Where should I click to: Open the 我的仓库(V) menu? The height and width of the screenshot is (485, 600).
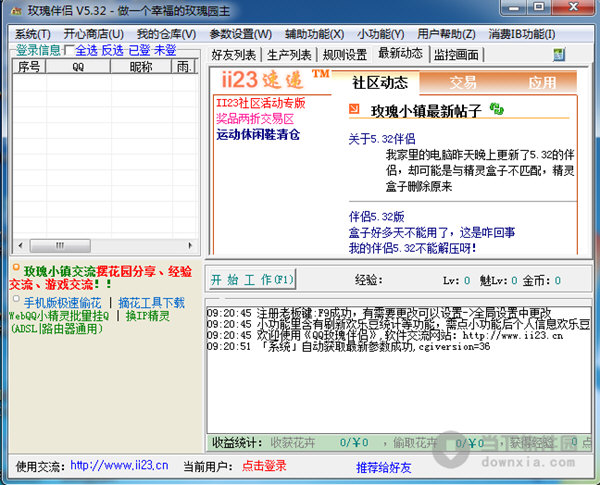pyautogui.click(x=166, y=34)
